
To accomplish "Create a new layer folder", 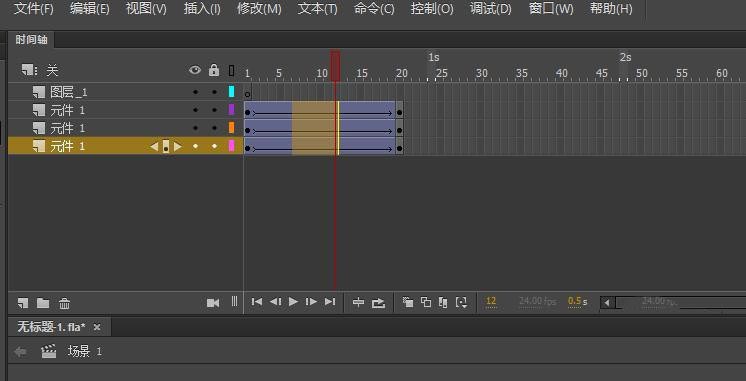I will (43, 303).
